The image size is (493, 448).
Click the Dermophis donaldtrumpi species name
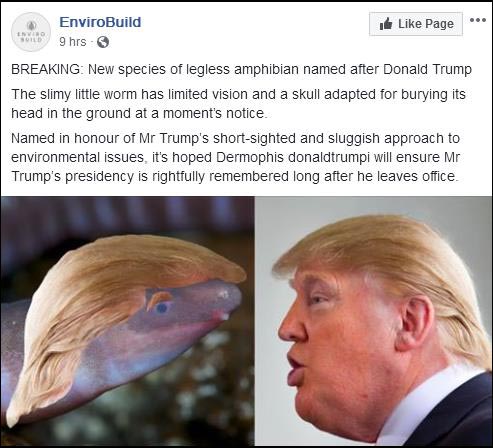pos(293,157)
